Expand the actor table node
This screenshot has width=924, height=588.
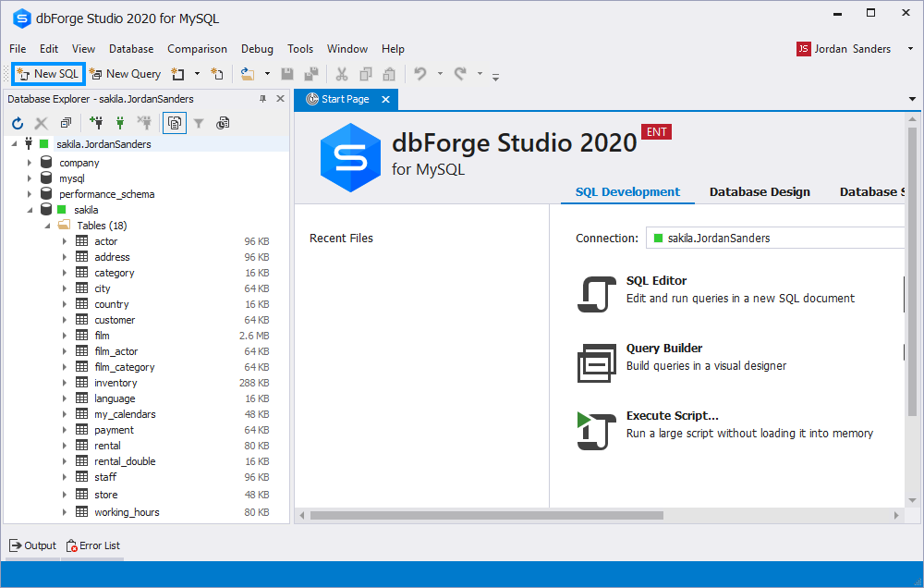point(65,240)
